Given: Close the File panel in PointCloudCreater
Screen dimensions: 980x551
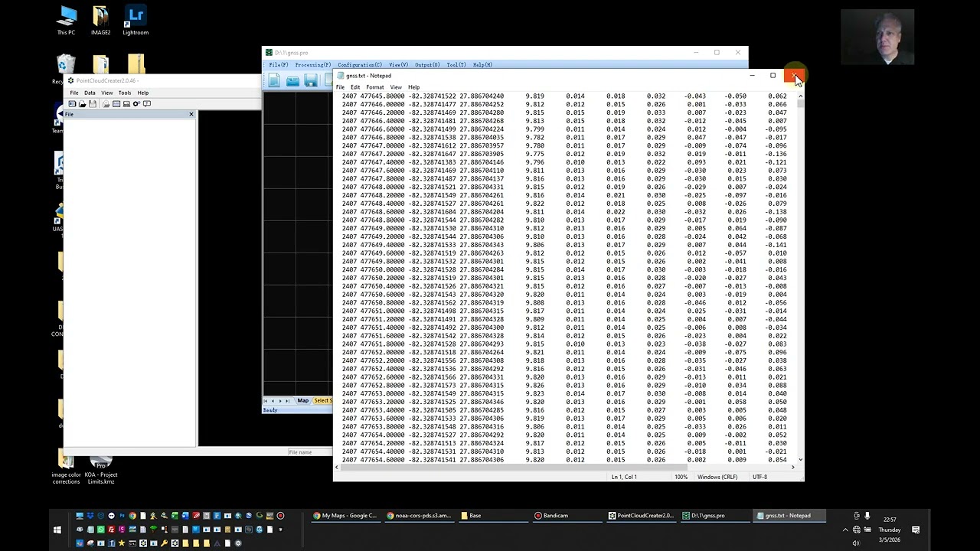Looking at the screenshot, I should click(x=191, y=114).
